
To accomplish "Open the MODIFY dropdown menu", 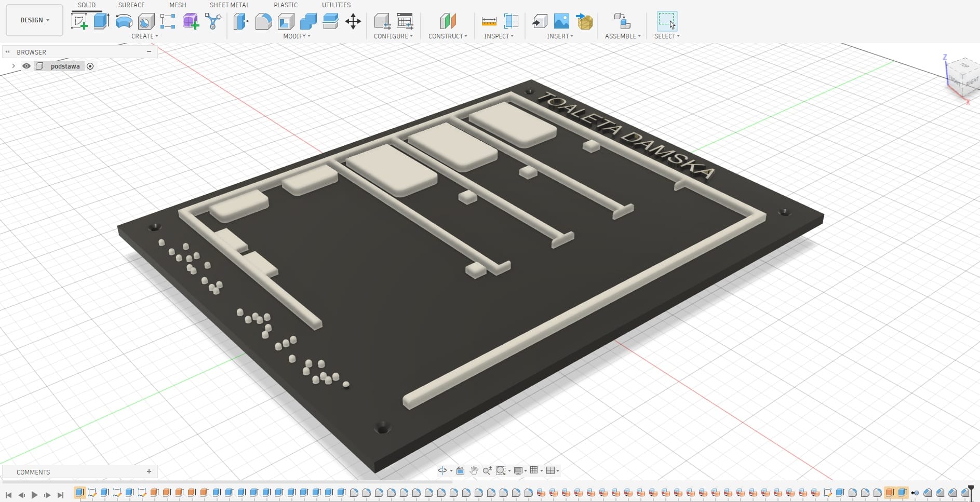I will (297, 36).
